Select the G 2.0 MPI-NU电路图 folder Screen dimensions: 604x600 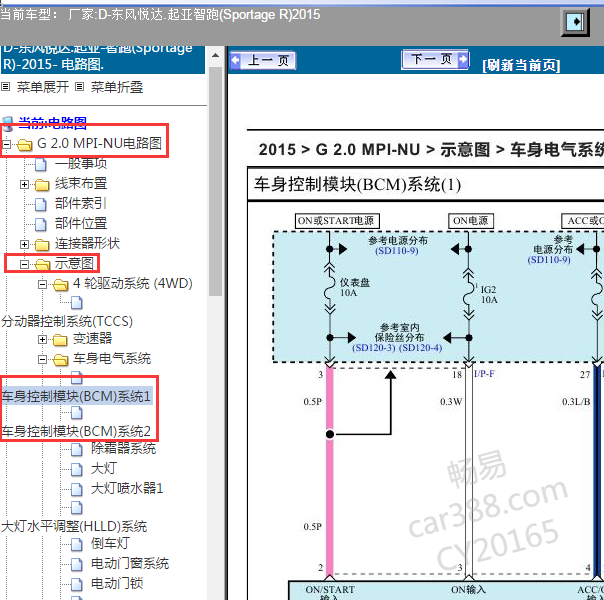[x=99, y=143]
